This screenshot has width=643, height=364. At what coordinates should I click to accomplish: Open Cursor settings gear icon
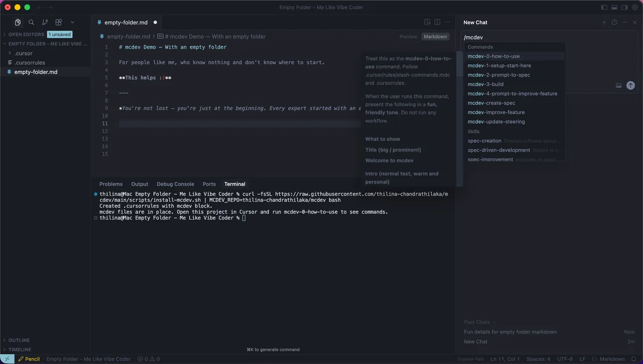635,7
